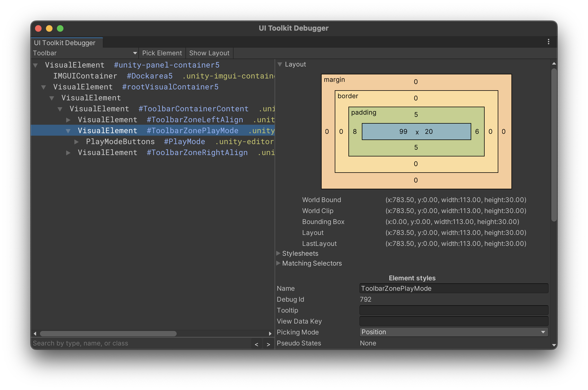Select the UI Toolkit Debugger tab

pyautogui.click(x=65, y=43)
